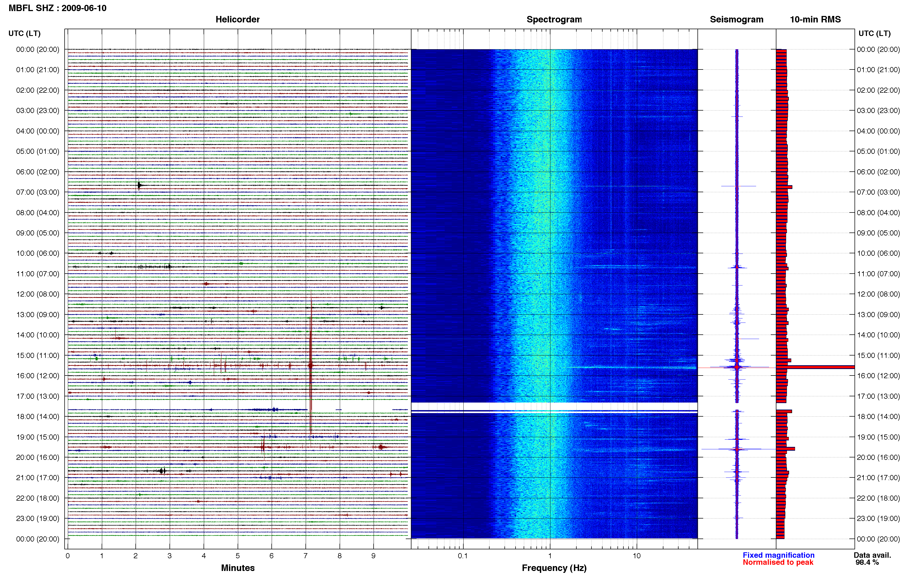Click the left '18:00 (14:00)' time label
This screenshot has height=578, width=924.
(x=38, y=416)
